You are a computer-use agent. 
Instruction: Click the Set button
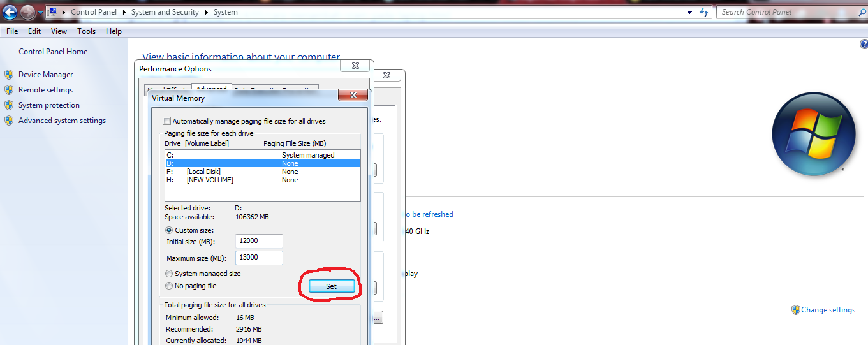pyautogui.click(x=332, y=286)
